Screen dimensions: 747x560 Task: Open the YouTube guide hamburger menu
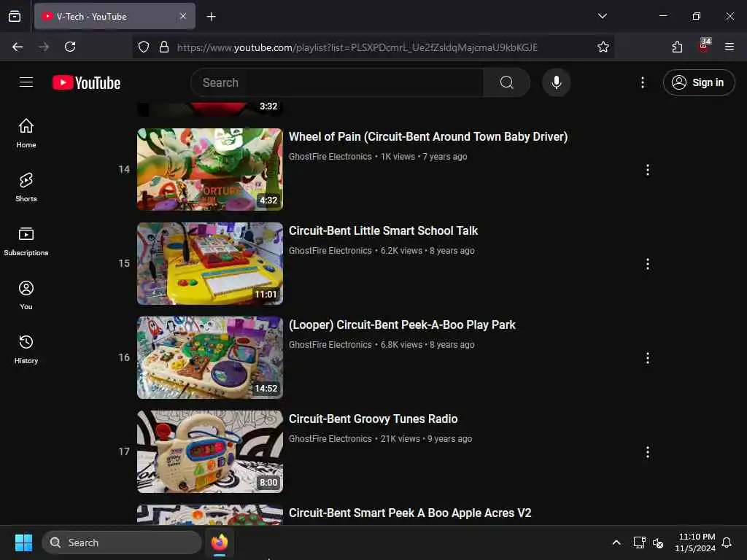tap(26, 82)
